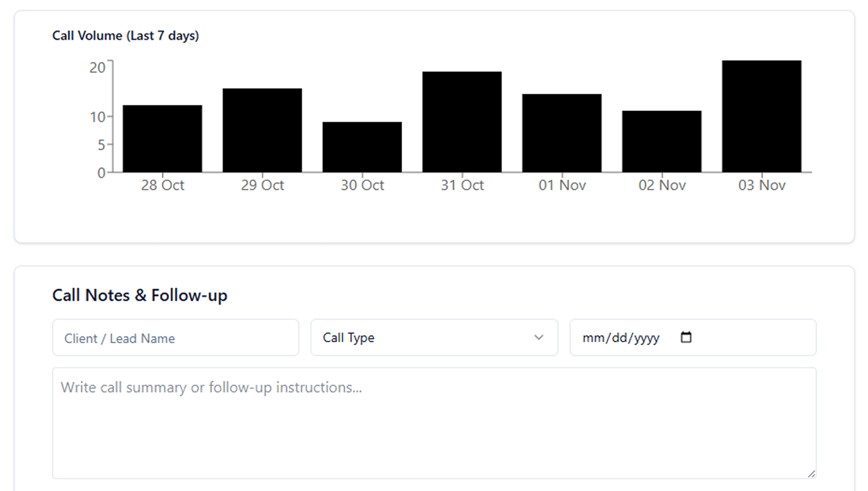Click the 28 Oct axis label

point(162,185)
